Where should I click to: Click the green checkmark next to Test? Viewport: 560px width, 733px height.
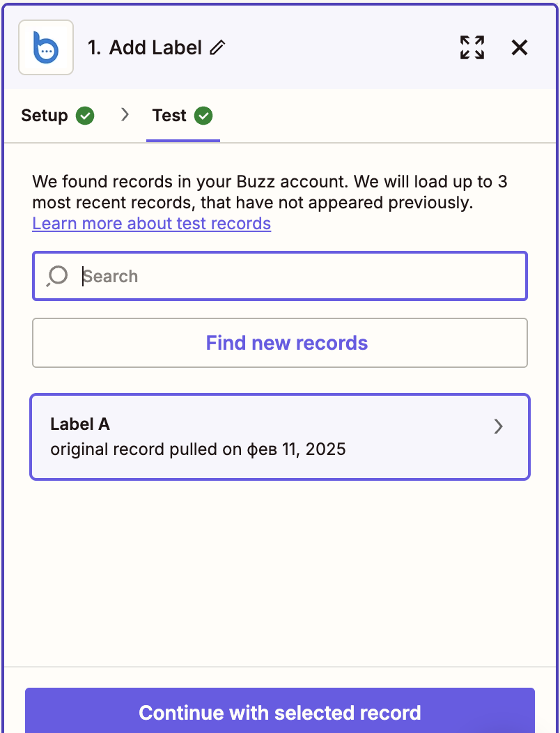coord(203,116)
